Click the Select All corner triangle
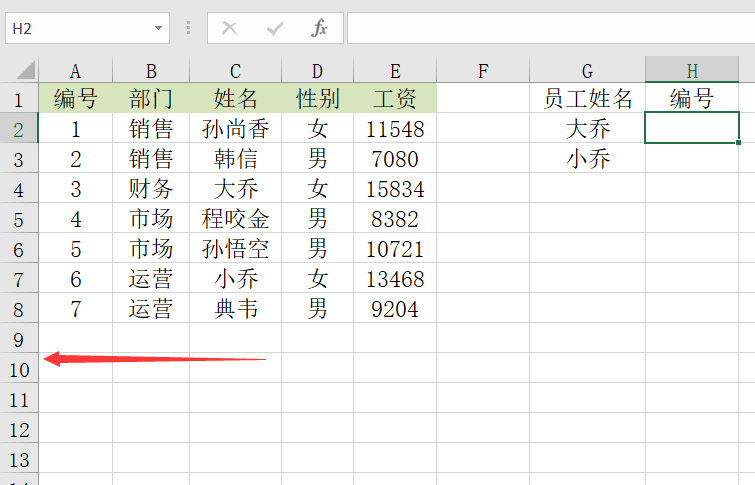The width and height of the screenshot is (755, 485). pos(26,70)
